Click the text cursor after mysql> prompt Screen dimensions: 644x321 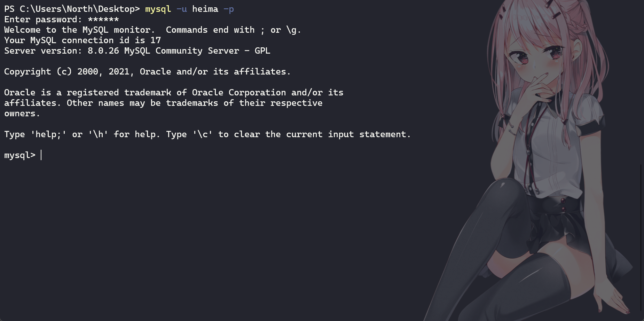pos(41,155)
